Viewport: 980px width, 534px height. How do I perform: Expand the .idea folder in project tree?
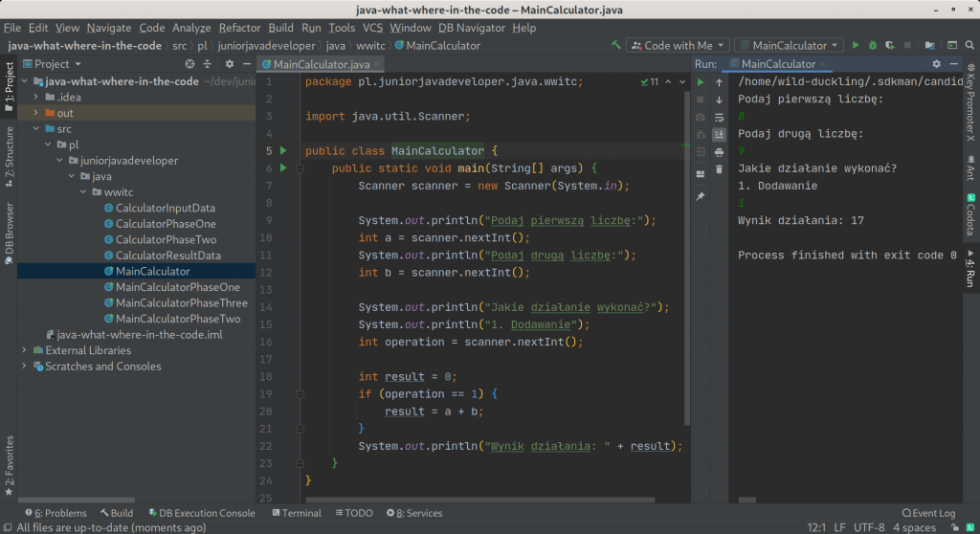coord(36,98)
